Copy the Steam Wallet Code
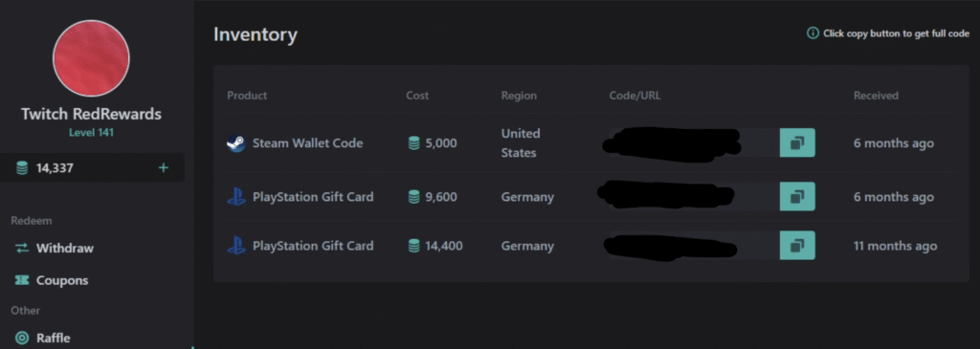Image resolution: width=980 pixels, height=349 pixels. pos(797,143)
